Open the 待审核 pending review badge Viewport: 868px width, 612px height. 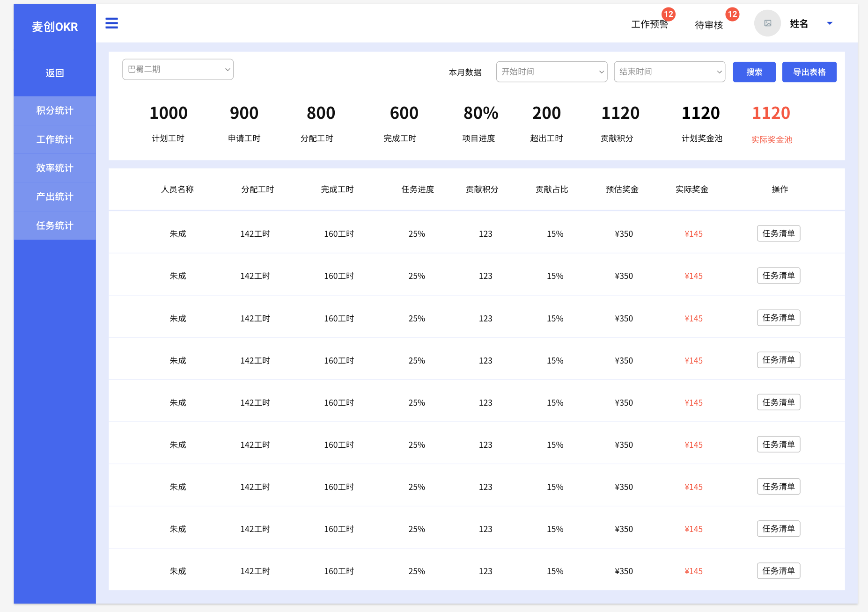pos(732,15)
